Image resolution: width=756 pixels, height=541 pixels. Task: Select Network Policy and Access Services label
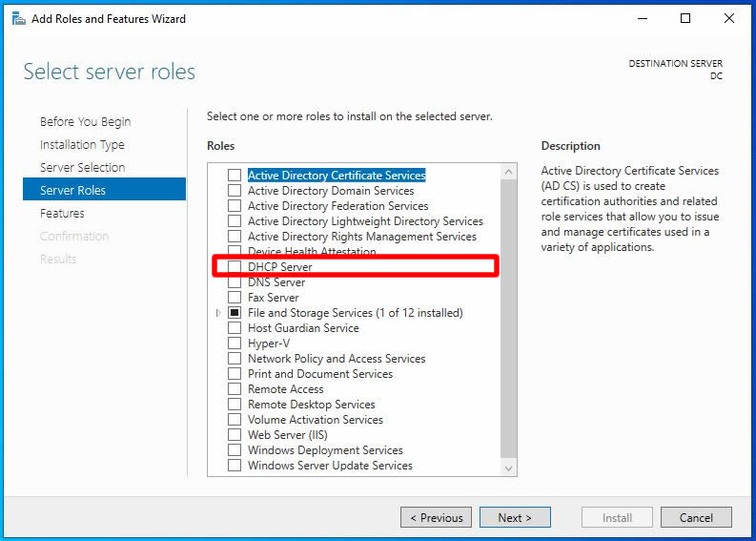point(337,359)
